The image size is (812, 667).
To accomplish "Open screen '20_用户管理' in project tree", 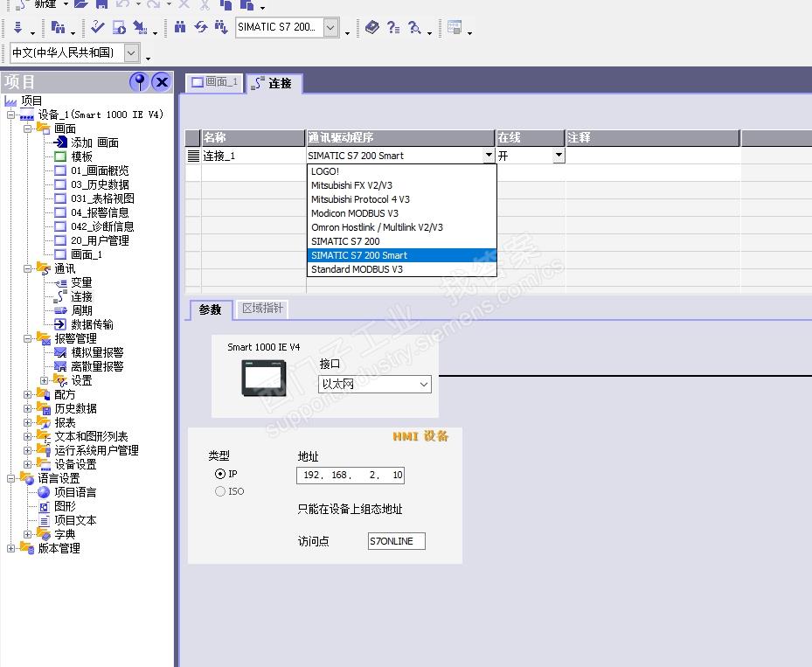I will tap(100, 240).
